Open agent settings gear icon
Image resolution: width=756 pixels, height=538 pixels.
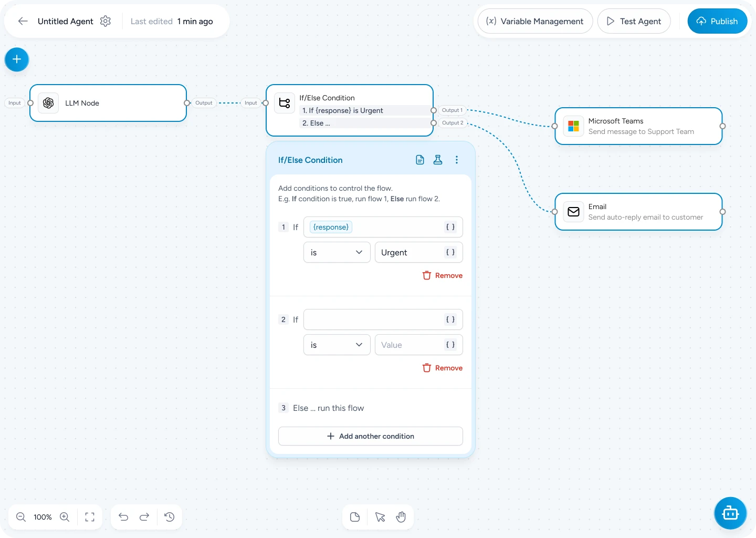(x=106, y=21)
